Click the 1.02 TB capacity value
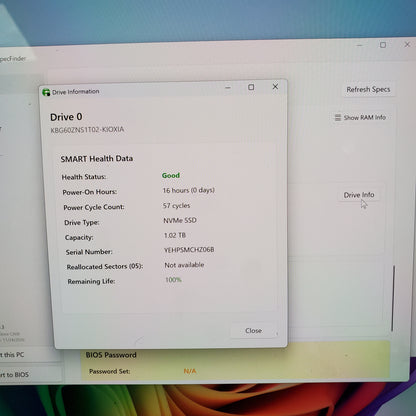This screenshot has height=416, width=416. pyautogui.click(x=175, y=235)
